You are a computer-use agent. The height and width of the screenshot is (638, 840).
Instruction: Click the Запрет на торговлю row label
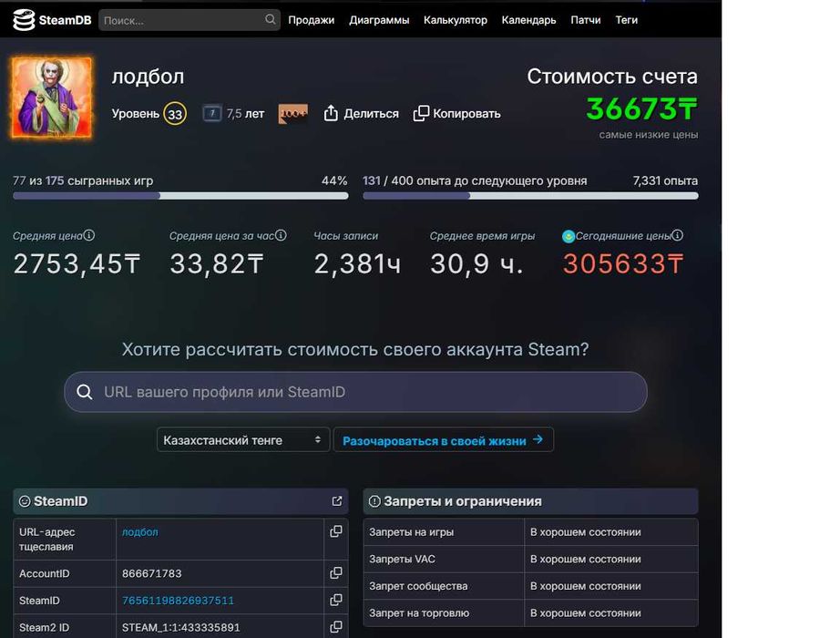coord(419,612)
